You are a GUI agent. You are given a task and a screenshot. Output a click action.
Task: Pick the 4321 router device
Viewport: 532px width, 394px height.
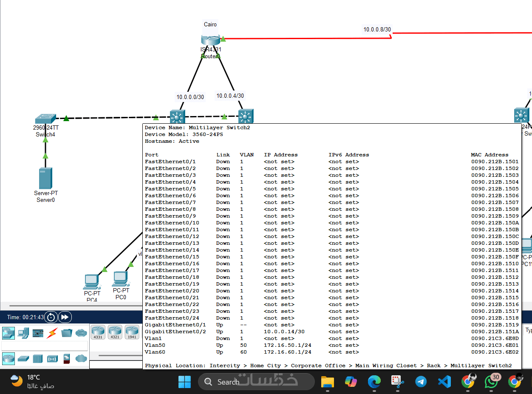[x=115, y=332]
